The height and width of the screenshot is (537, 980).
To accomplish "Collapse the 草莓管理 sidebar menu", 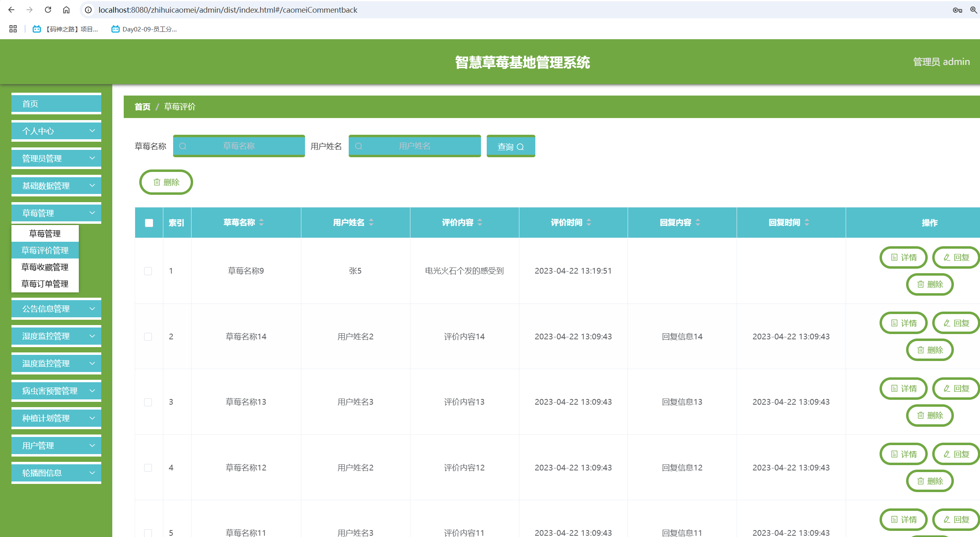I will 56,213.
